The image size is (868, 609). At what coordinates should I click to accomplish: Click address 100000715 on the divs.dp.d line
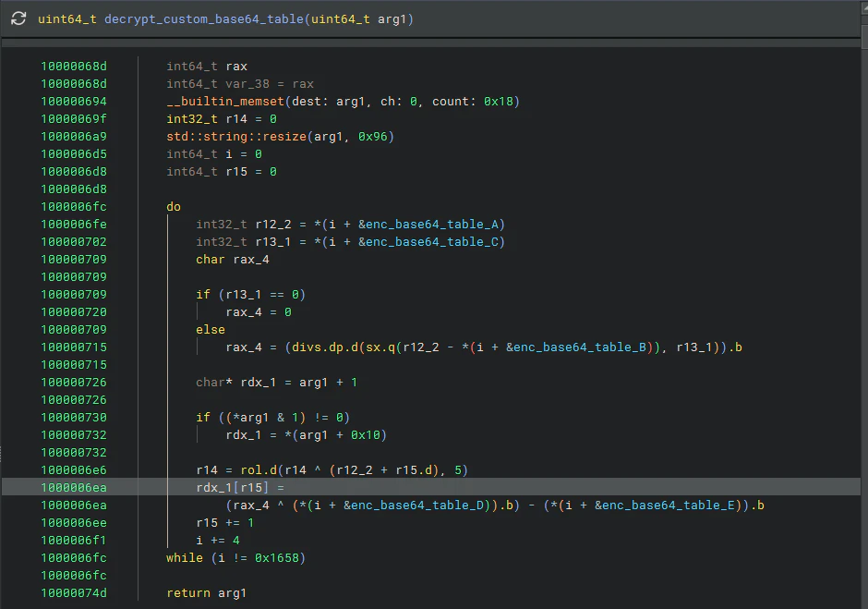74,347
